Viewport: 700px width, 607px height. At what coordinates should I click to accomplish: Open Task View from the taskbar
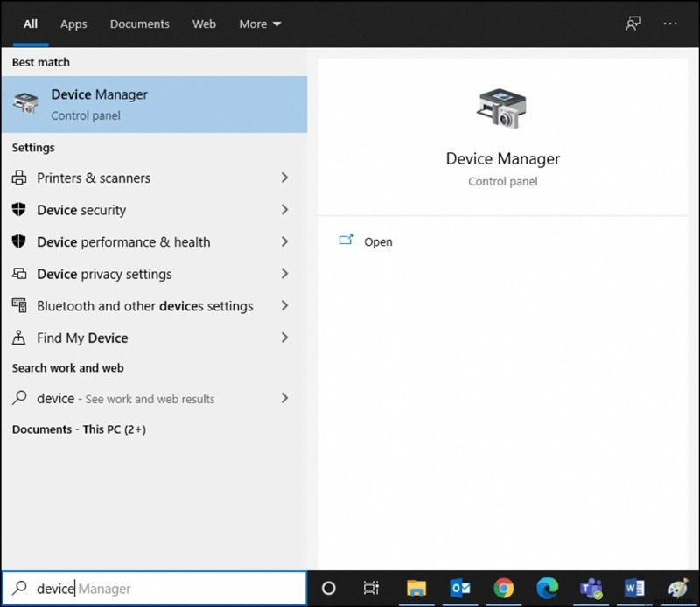click(x=371, y=589)
